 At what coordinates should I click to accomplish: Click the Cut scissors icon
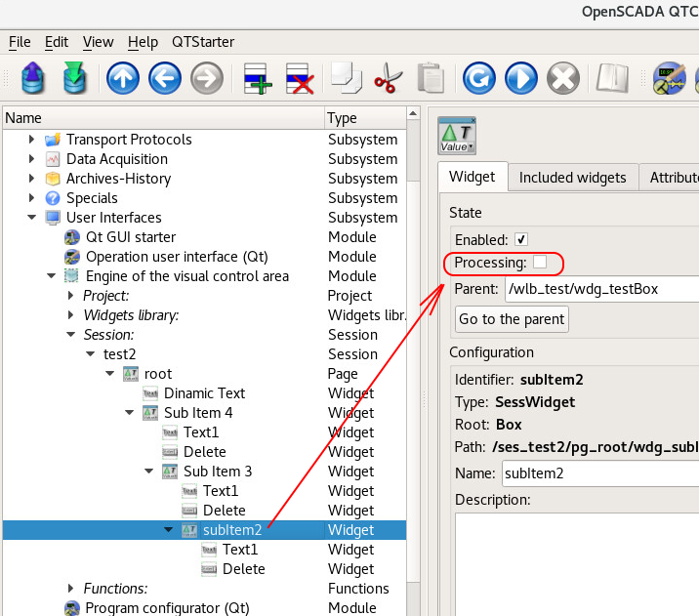pyautogui.click(x=388, y=78)
